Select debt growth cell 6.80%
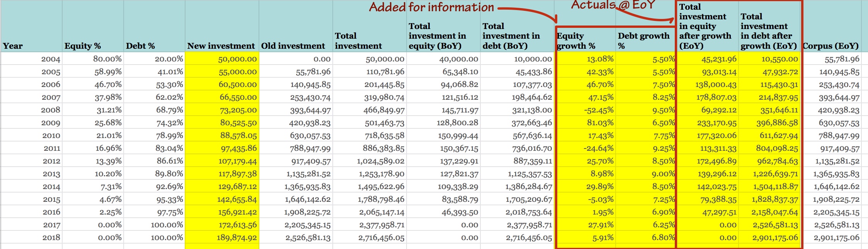 646,237
